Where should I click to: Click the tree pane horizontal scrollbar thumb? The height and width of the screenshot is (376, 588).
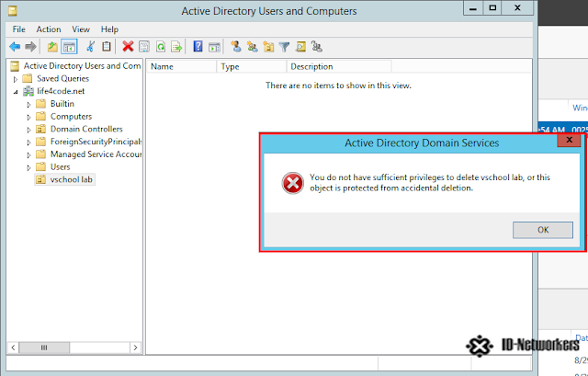coord(44,348)
